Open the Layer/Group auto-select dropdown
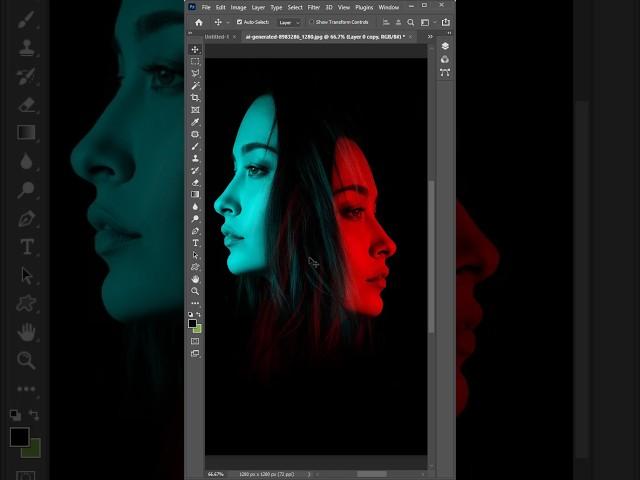Screen dimensions: 640x480 tap(288, 22)
